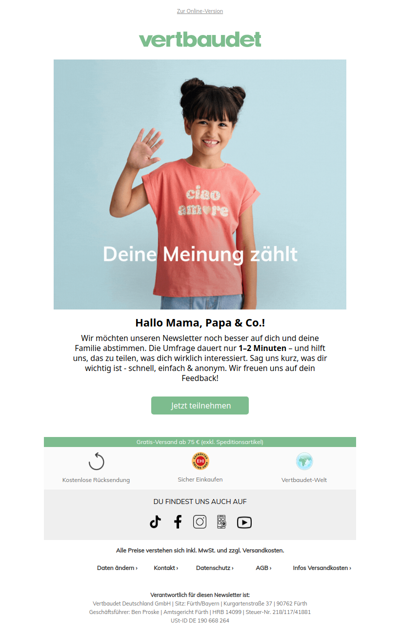Open the Kontakt footer link

click(x=166, y=568)
